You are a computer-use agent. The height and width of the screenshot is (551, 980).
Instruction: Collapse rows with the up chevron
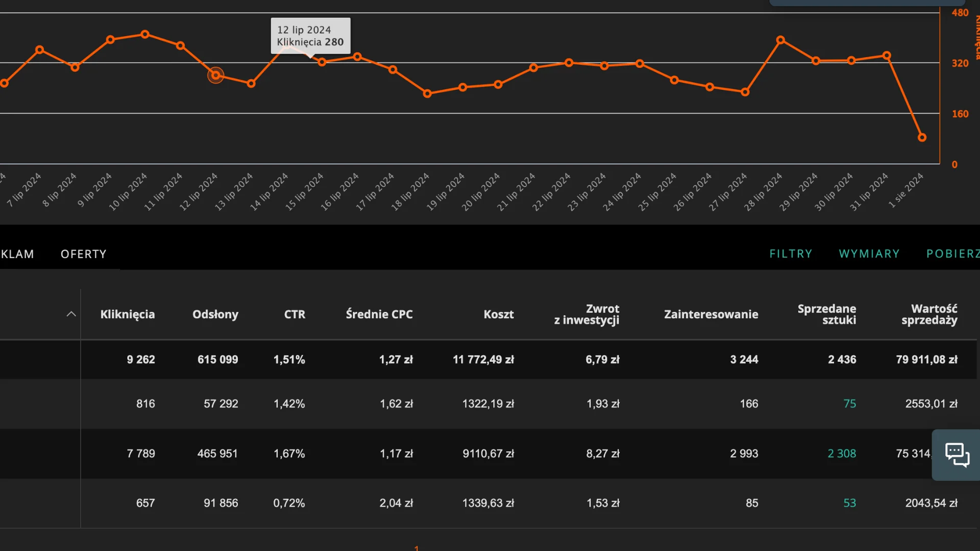click(71, 314)
